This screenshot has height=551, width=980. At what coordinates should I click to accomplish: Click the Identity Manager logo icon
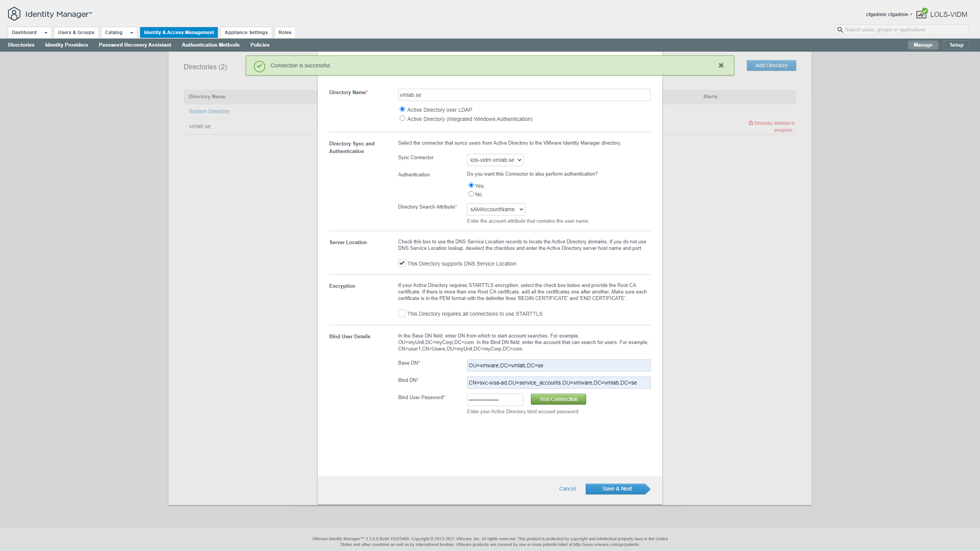(14, 14)
